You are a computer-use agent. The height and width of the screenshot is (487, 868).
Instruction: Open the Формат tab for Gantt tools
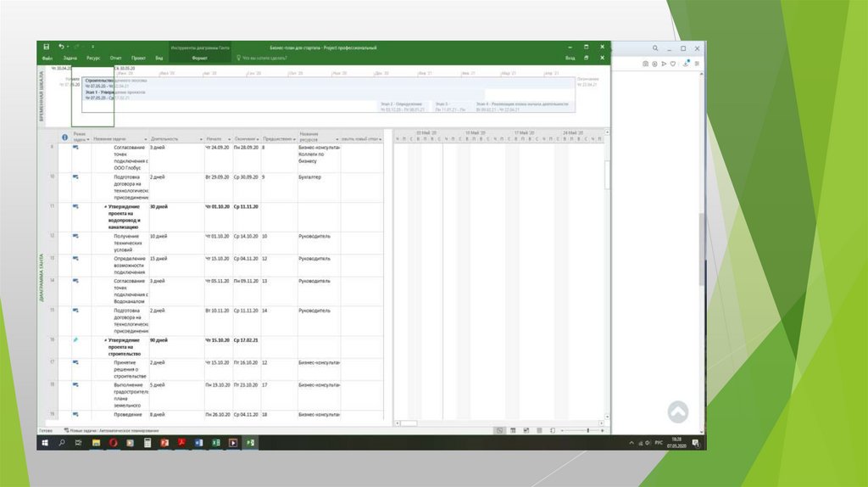point(200,59)
